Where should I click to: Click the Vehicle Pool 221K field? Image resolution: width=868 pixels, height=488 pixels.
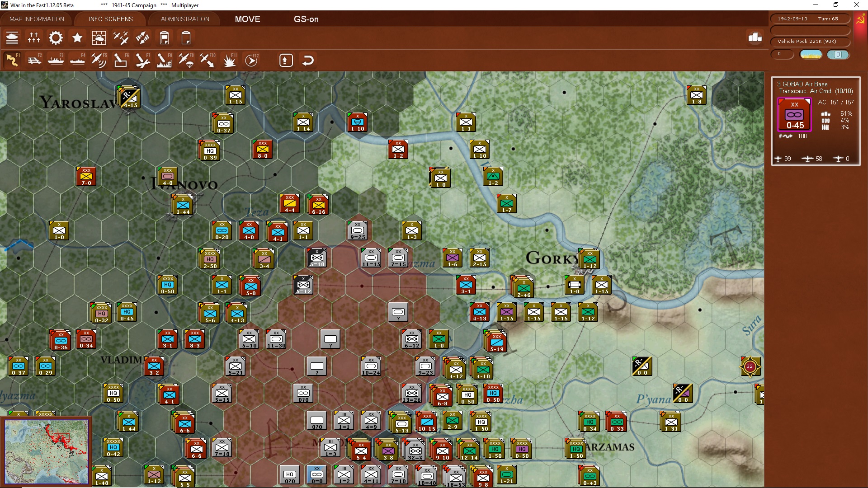click(810, 41)
